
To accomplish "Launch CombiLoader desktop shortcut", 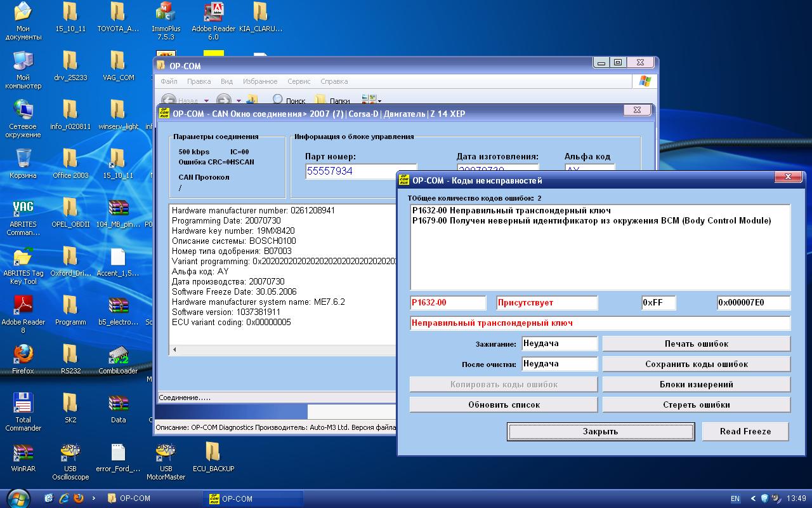I will point(118,359).
